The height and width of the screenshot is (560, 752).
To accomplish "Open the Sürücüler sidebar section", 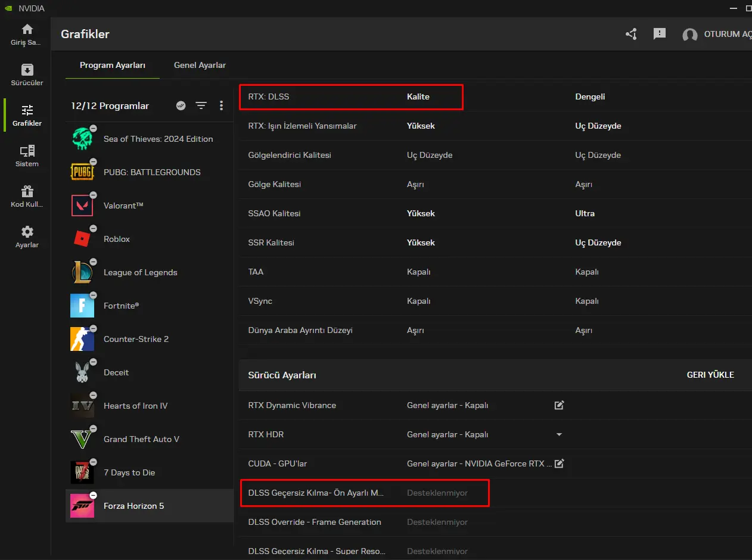I will (27, 74).
